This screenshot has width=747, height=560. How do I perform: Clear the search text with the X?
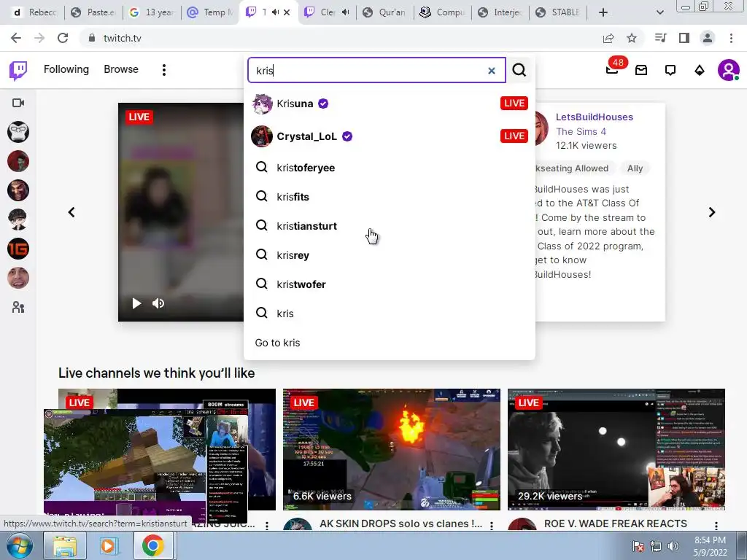coord(491,71)
